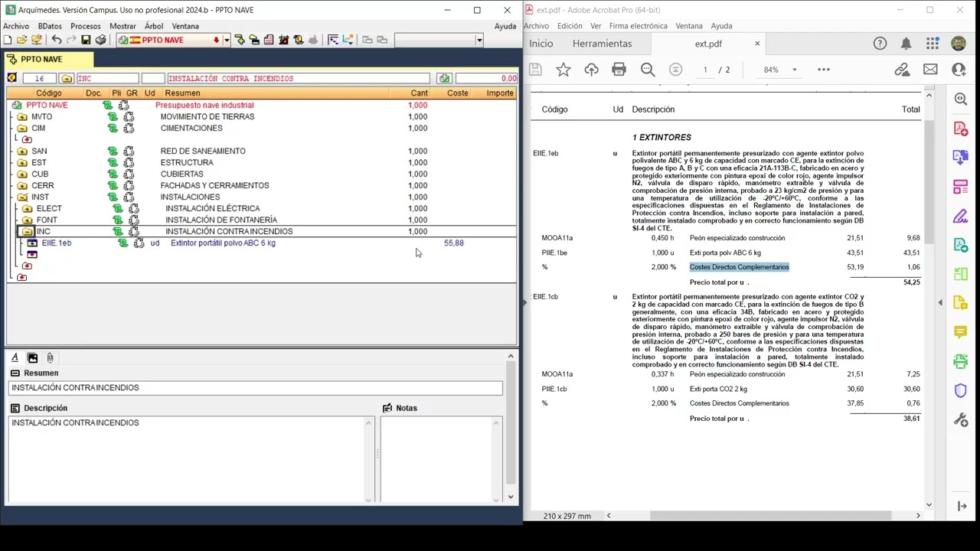
Task: Click the Notas text area
Action: coord(441,459)
